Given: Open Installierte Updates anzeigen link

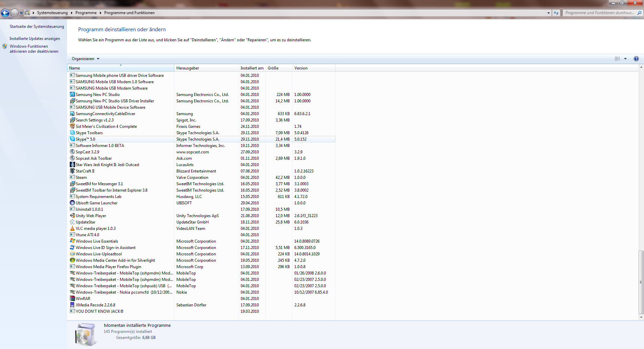Looking at the screenshot, I should [35, 39].
